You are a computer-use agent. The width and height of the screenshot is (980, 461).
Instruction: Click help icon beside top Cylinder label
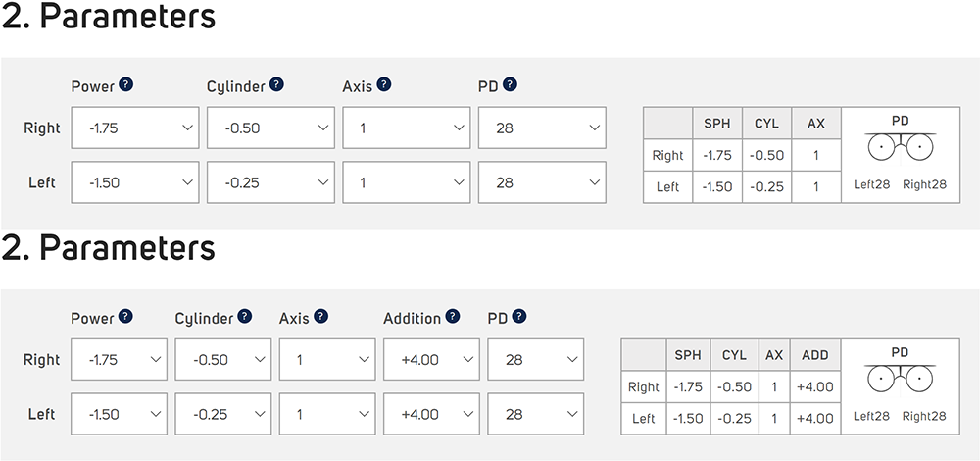(x=277, y=85)
